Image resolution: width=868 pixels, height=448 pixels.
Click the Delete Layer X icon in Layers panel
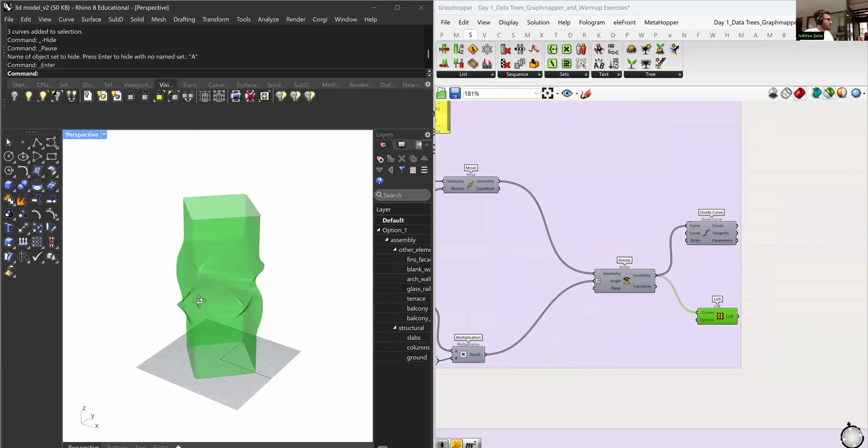(402, 158)
